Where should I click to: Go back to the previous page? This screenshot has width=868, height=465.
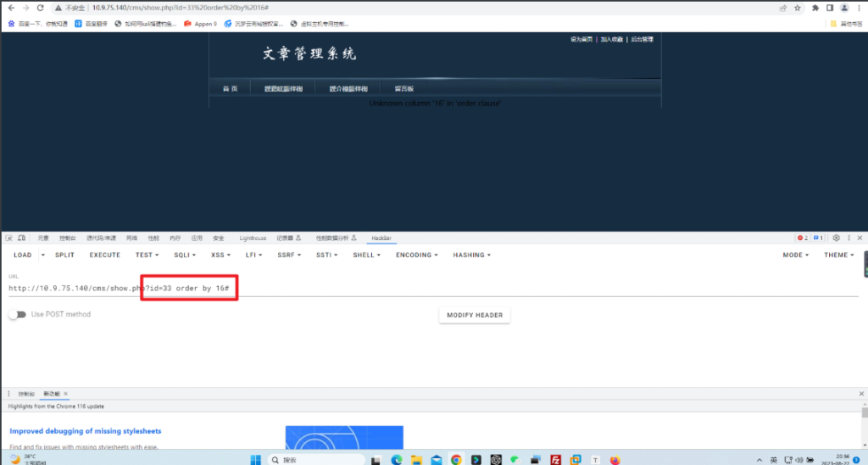11,8
